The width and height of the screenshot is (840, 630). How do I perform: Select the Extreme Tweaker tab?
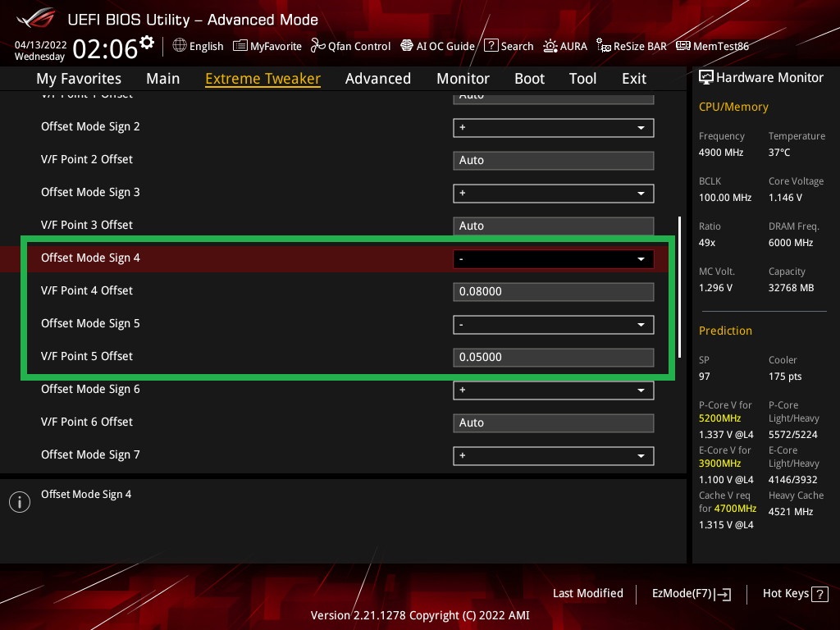coord(263,79)
